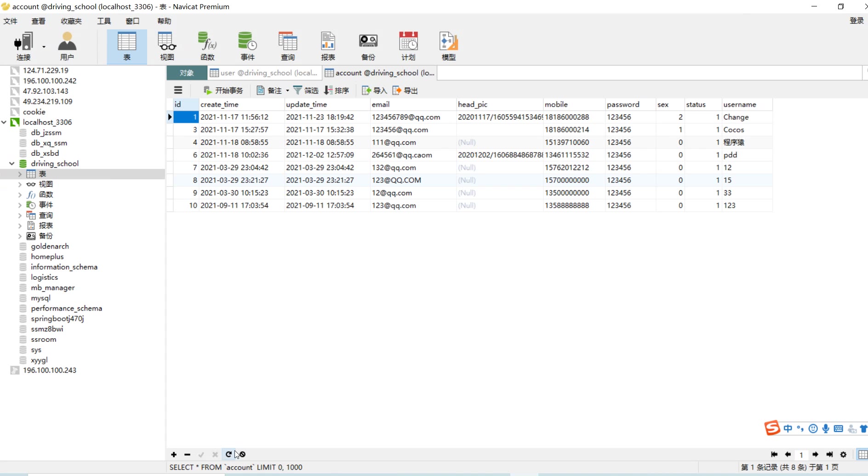Open the 文件 menu
The height and width of the screenshot is (476, 868).
10,21
